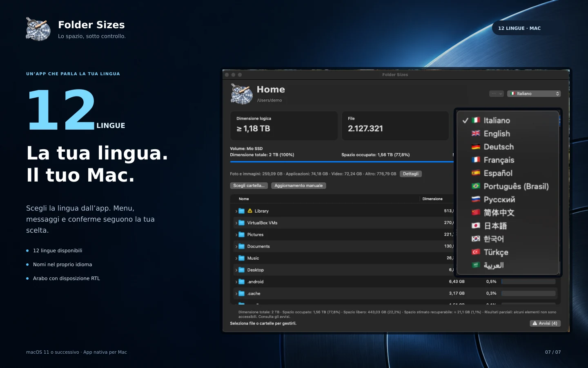Viewport: 588px width, 368px height.
Task: Expand the Library folder row
Action: tap(236, 211)
